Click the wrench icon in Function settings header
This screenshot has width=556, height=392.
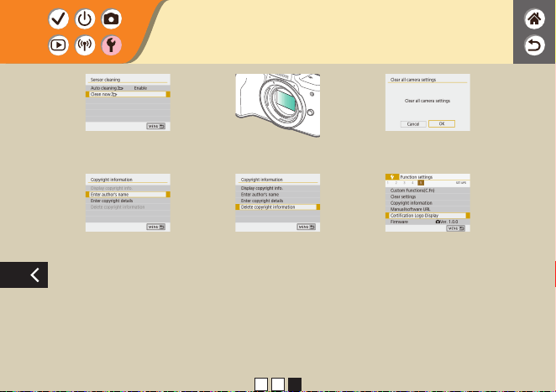(392, 177)
